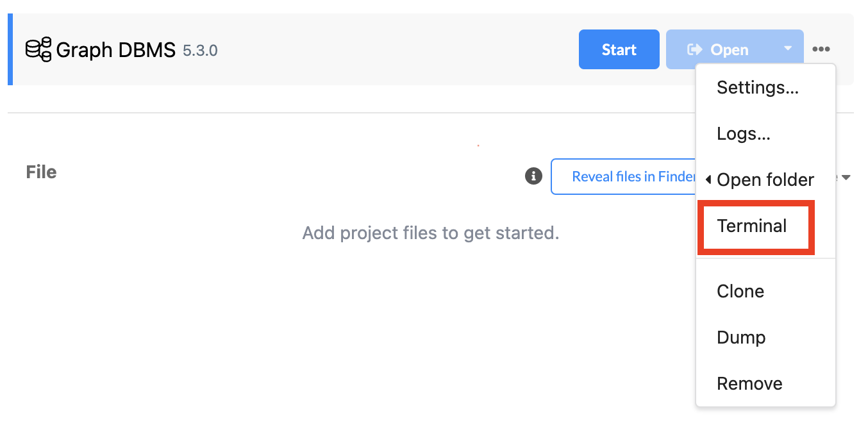Screen dimensions: 868x441
Task: Click the info icon beside Reveal files
Action: pyautogui.click(x=533, y=176)
